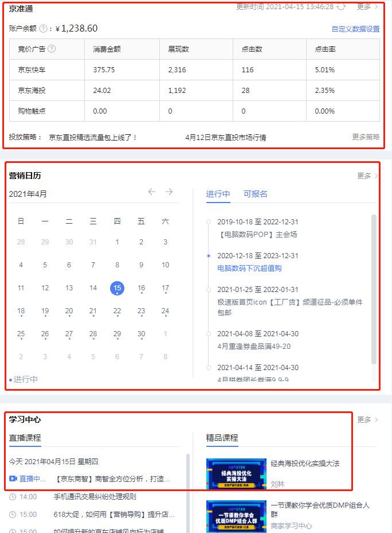Open 更多 in the 京准通 header
392x533 pixels.
coord(367,6)
